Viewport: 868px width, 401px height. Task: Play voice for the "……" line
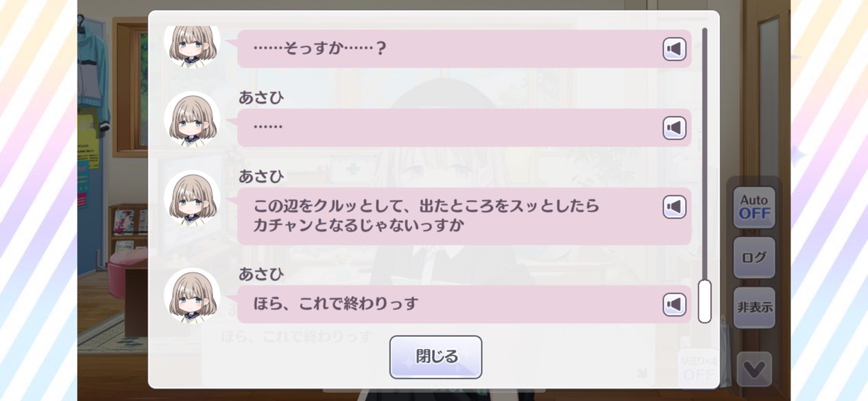[x=675, y=127]
